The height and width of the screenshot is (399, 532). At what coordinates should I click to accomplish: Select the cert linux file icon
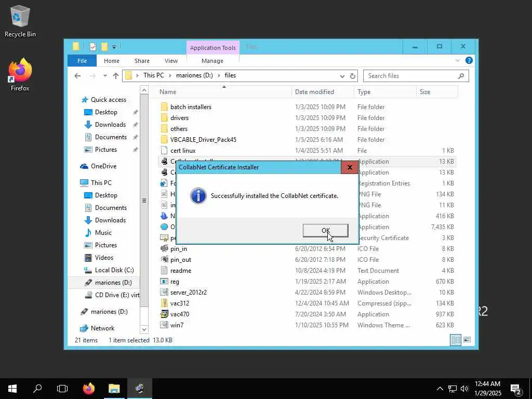[x=164, y=150]
